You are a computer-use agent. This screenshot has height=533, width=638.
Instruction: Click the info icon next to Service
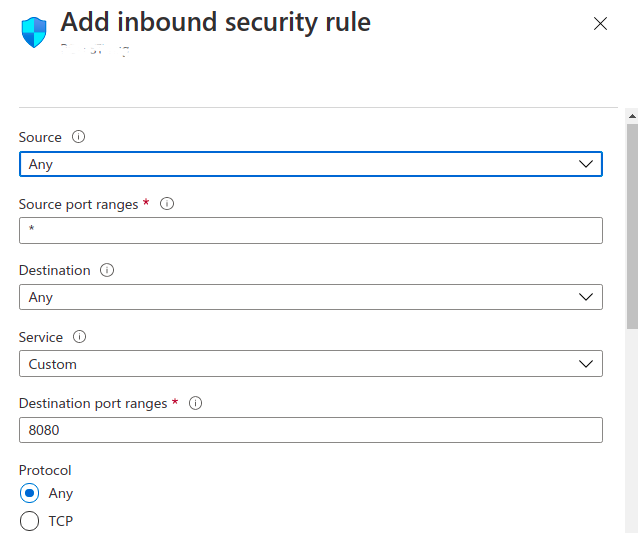tap(80, 338)
